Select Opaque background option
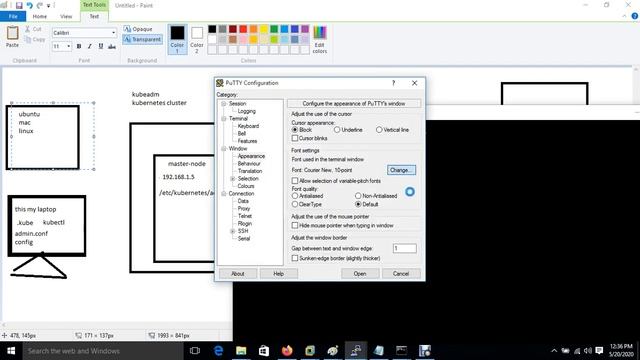 point(138,29)
